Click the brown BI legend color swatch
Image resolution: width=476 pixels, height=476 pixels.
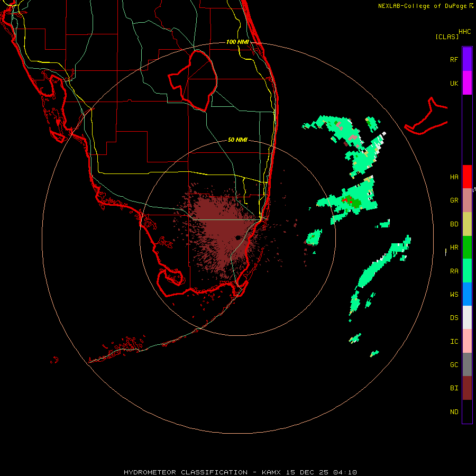point(467,388)
